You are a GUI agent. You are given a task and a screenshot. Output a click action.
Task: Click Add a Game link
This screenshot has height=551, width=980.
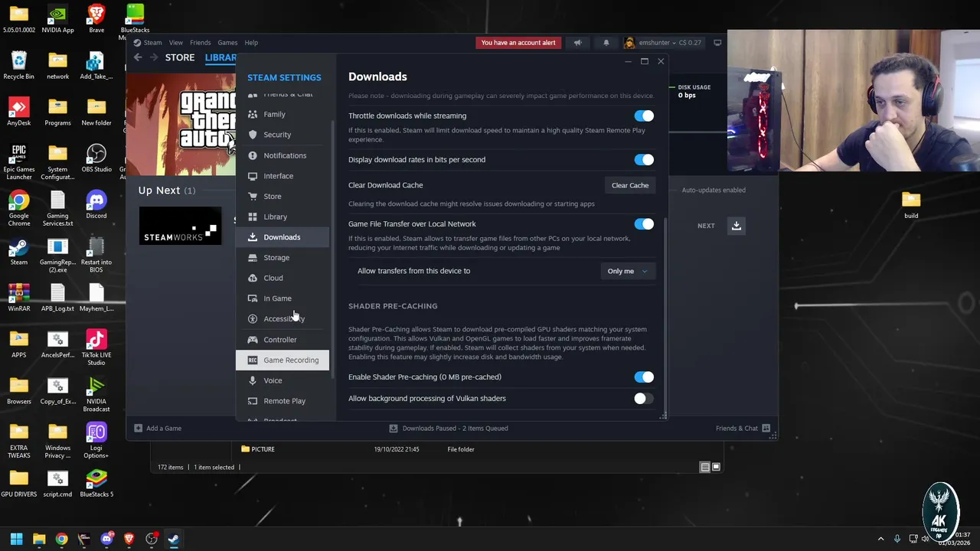point(164,429)
